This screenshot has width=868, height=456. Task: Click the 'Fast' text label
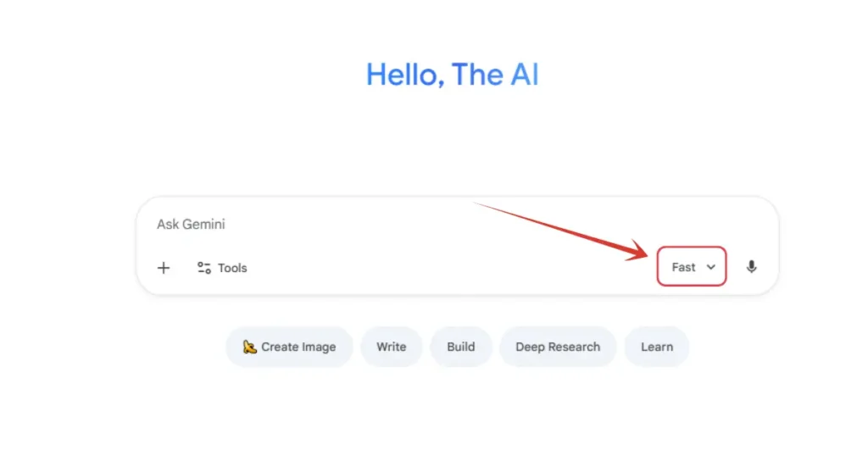(683, 267)
